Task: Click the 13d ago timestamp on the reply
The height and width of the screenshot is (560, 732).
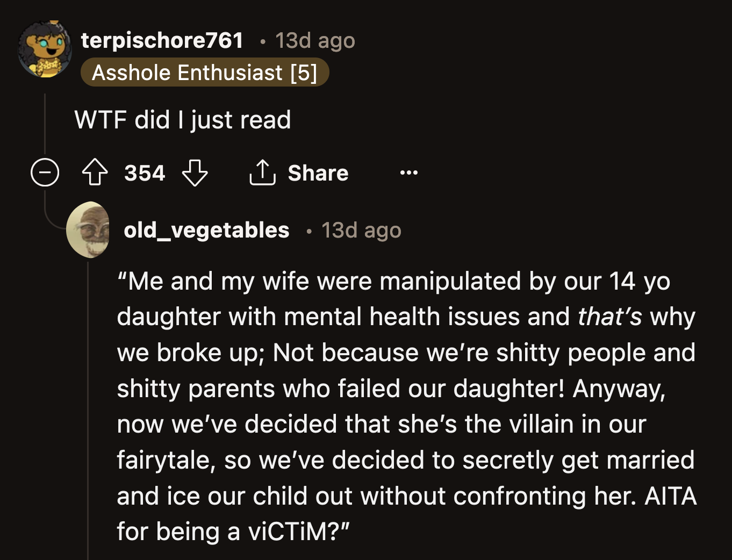Action: click(361, 230)
